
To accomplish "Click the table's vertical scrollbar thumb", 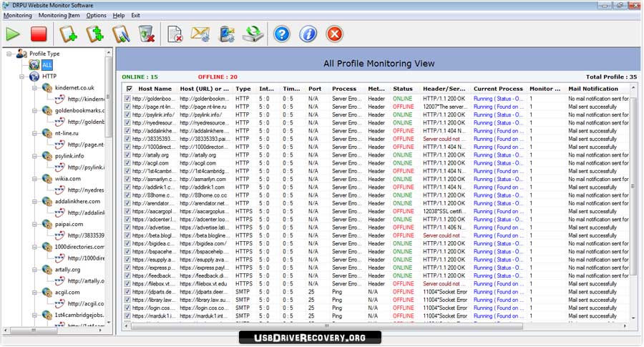I will pos(633,187).
